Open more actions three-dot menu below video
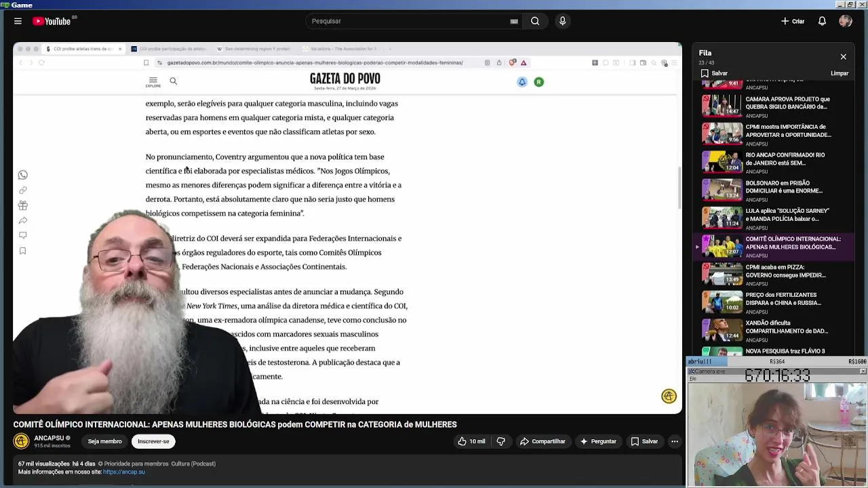Screen dimensions: 868x488 coord(674,441)
